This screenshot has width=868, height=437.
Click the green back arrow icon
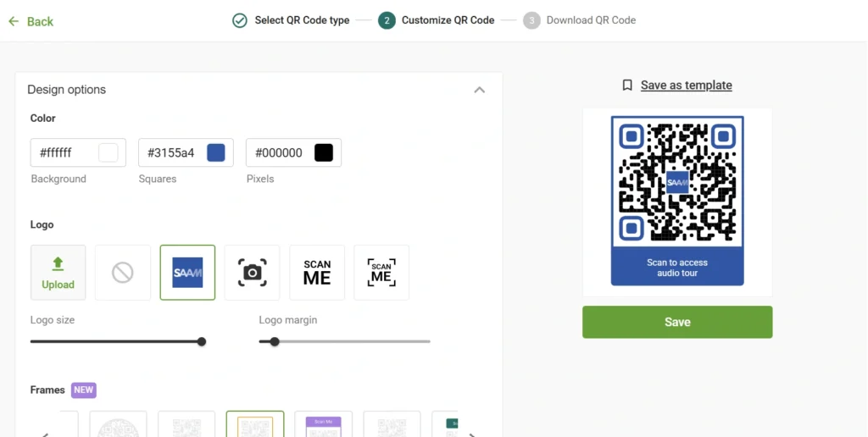(x=14, y=21)
